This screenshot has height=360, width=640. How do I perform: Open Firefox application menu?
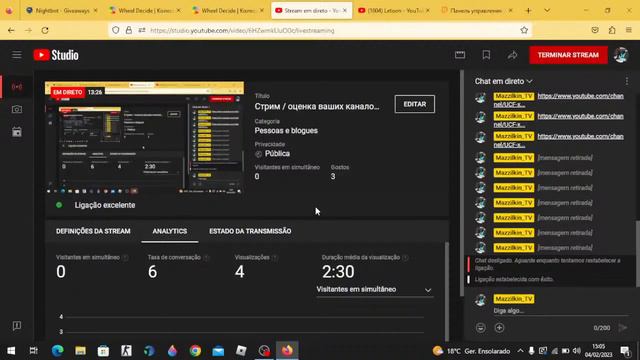(629, 30)
